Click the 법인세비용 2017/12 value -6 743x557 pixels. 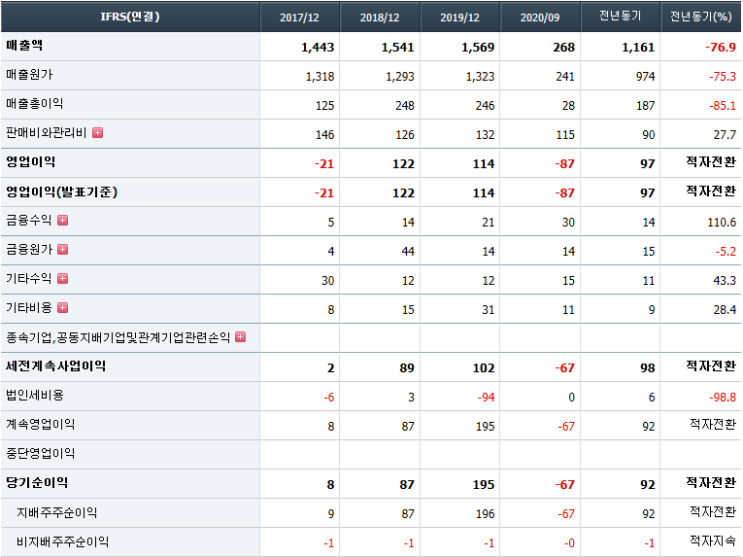pos(329,397)
